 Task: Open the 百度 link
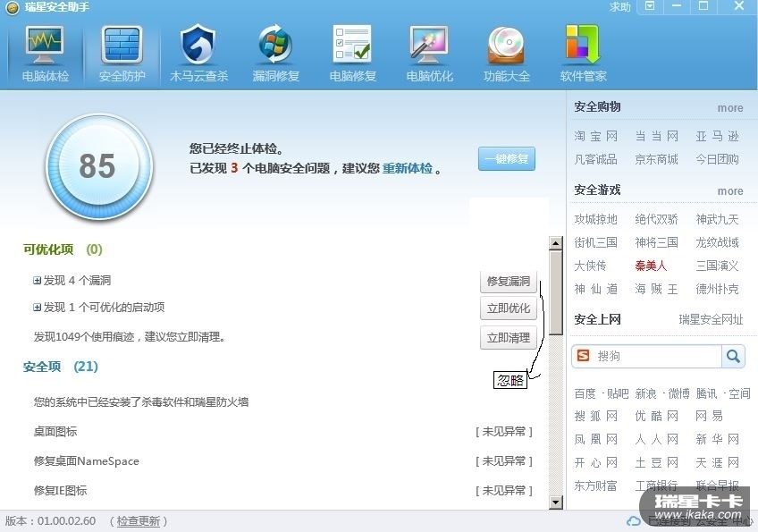[x=585, y=393]
